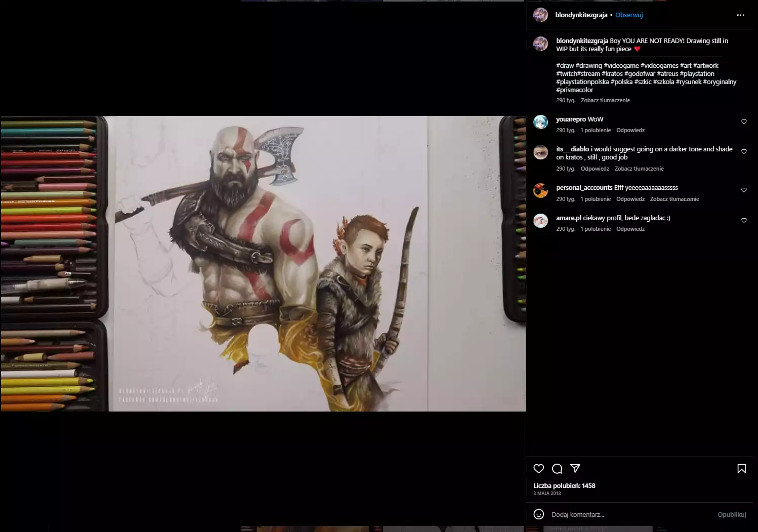The width and height of the screenshot is (758, 532).
Task: Like its__diablo's comment heart
Action: (x=744, y=152)
